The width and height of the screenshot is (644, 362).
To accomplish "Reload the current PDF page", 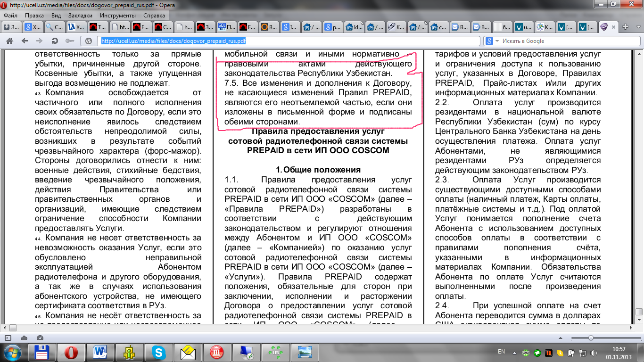I will click(x=55, y=41).
